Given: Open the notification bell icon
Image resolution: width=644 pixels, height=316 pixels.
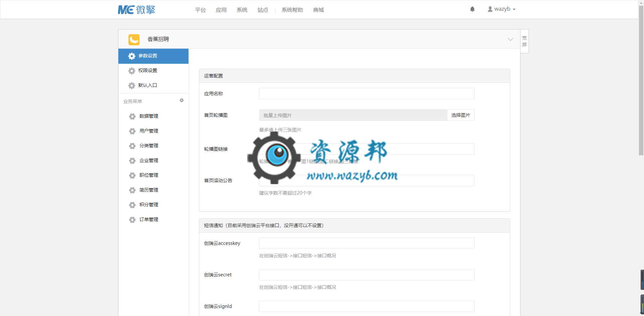Looking at the screenshot, I should click(472, 9).
